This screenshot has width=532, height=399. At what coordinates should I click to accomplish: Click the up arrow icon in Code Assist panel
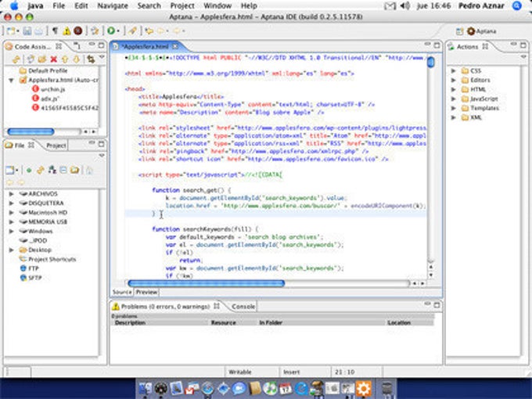pyautogui.click(x=65, y=59)
